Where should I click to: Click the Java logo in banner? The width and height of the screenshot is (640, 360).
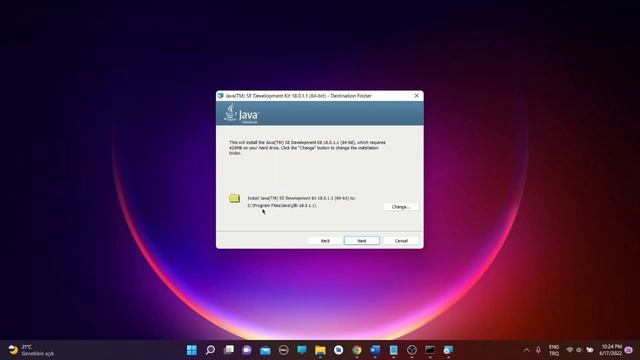tap(242, 113)
